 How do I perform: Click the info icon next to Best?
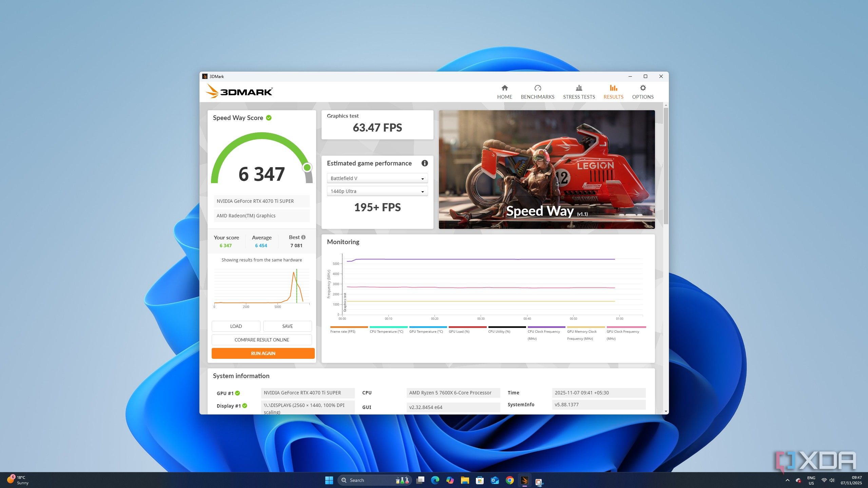pos(303,237)
